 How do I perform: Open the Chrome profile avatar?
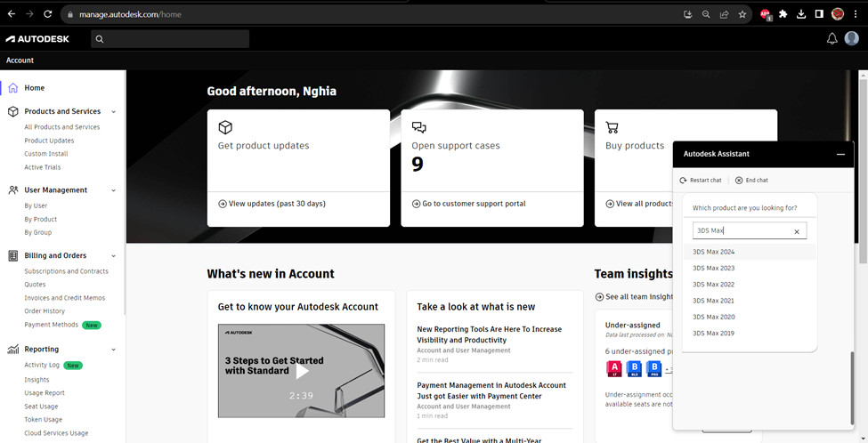(x=838, y=14)
